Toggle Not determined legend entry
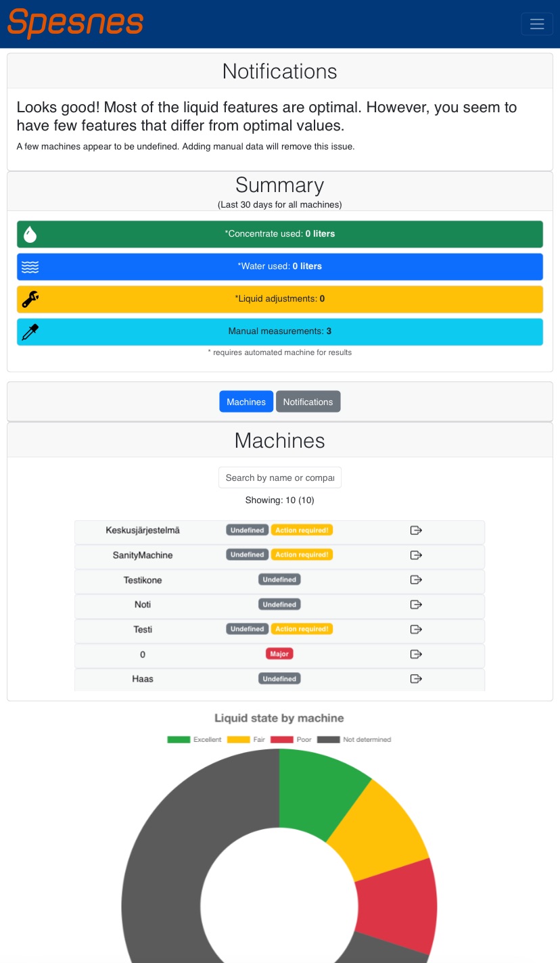Image resolution: width=560 pixels, height=963 pixels. (x=354, y=740)
